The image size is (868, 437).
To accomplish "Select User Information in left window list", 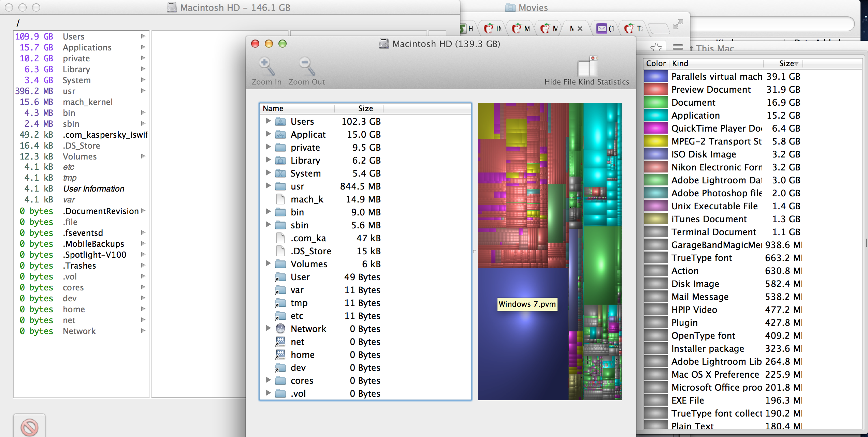I will pyautogui.click(x=81, y=189).
